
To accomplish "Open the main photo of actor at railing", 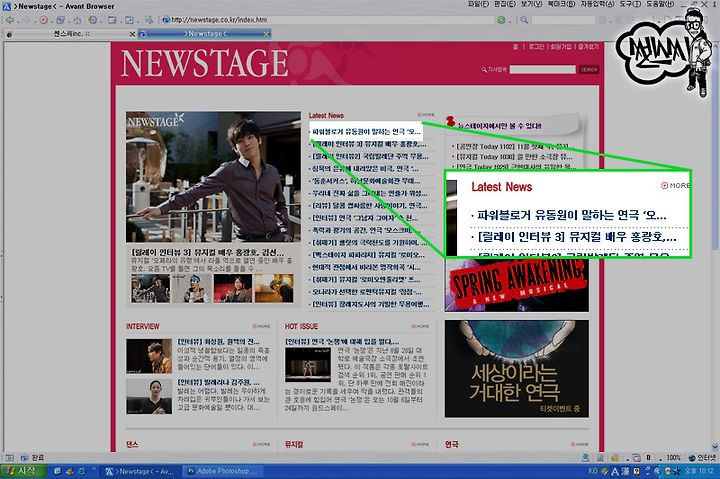I will tap(214, 177).
